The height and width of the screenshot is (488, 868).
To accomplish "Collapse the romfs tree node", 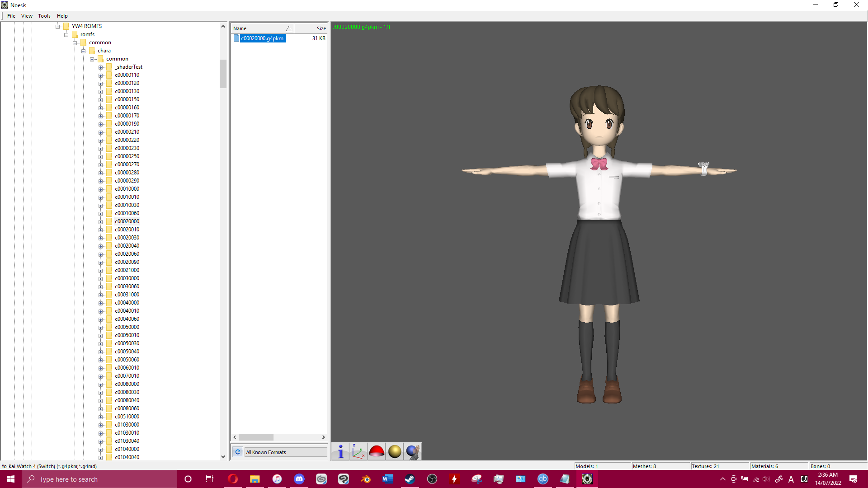I will point(66,34).
